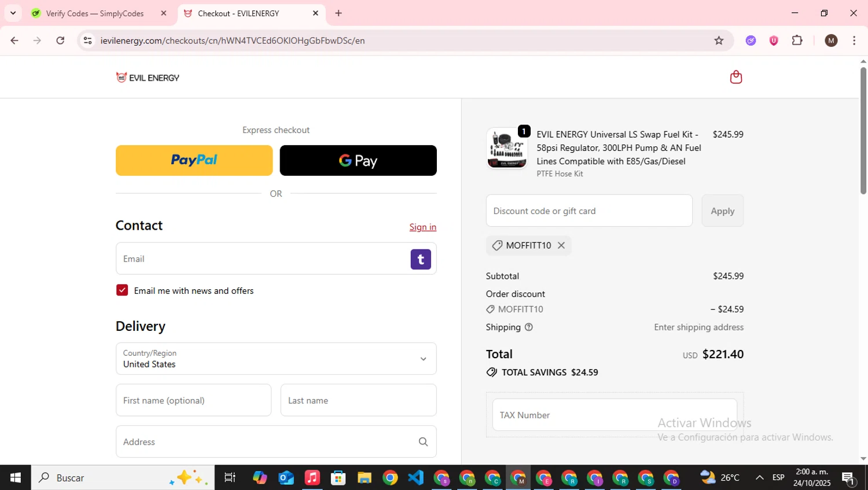Focus the Discount code or gift card field
The image size is (868, 490).
(x=589, y=211)
